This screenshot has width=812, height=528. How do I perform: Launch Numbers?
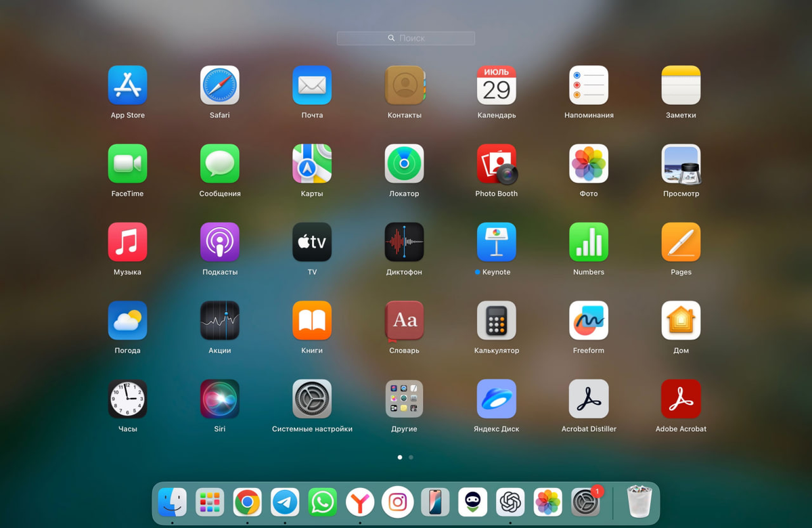pos(589,242)
